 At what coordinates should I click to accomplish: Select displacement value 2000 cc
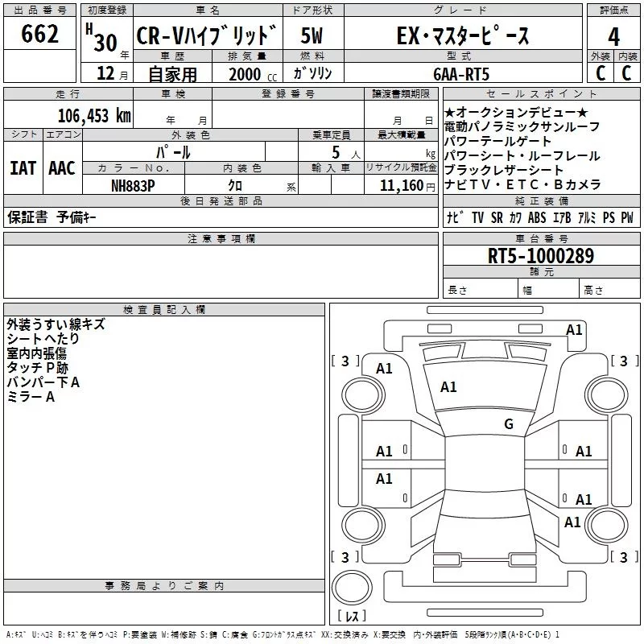[x=253, y=74]
